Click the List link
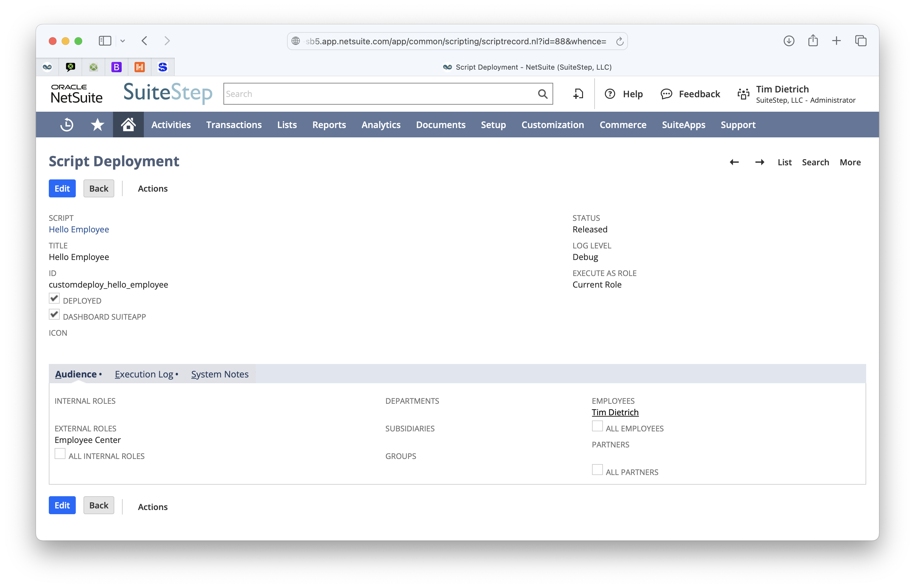Screen dimensions: 915x588 coord(784,162)
